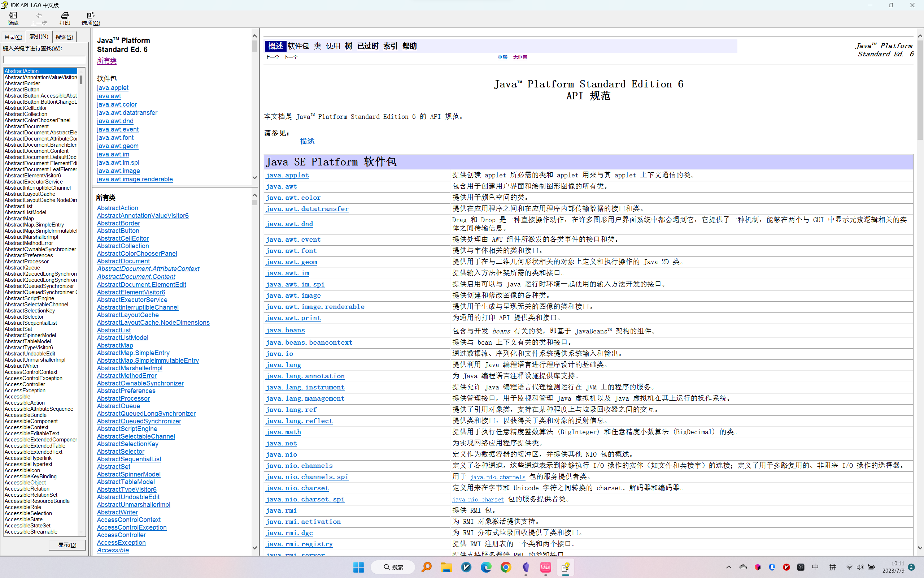Open the 无框架 link
Viewport: 924px width, 578px height.
520,57
